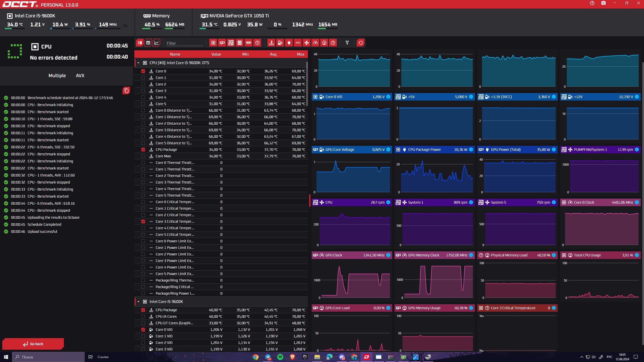
Task: Click the Go back button
Action: point(33,344)
